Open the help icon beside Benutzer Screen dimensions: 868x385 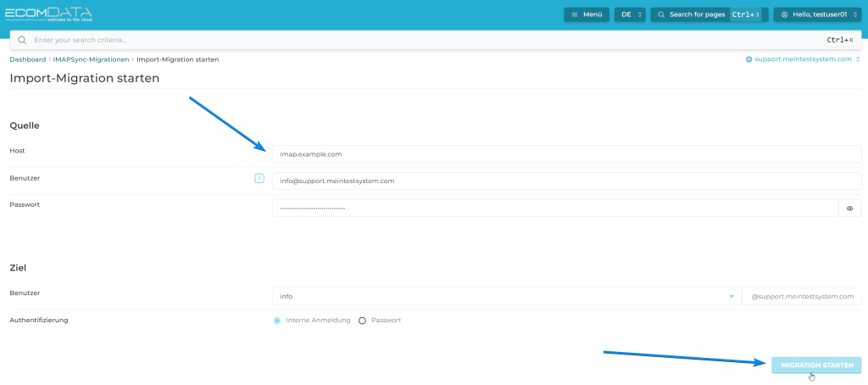[x=259, y=179]
